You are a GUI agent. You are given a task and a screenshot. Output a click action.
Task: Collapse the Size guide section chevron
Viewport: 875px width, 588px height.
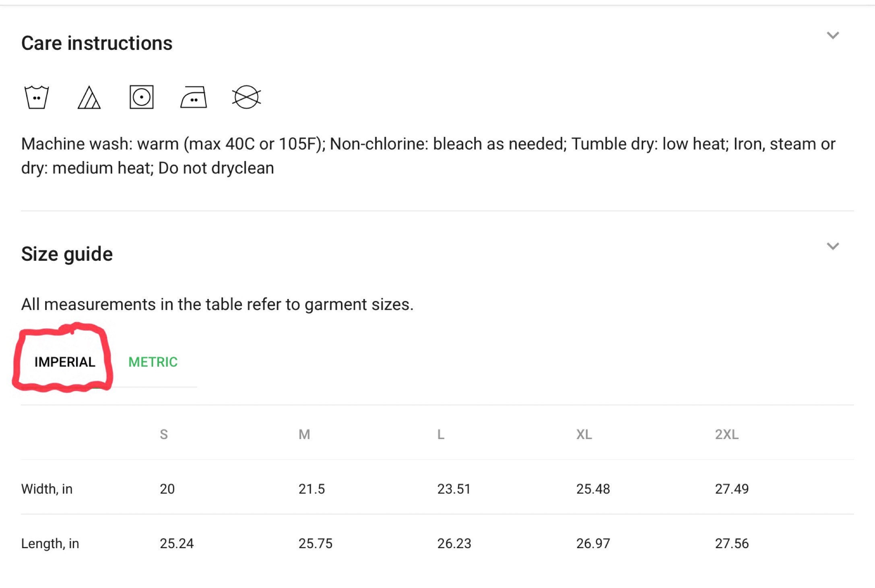tap(833, 246)
